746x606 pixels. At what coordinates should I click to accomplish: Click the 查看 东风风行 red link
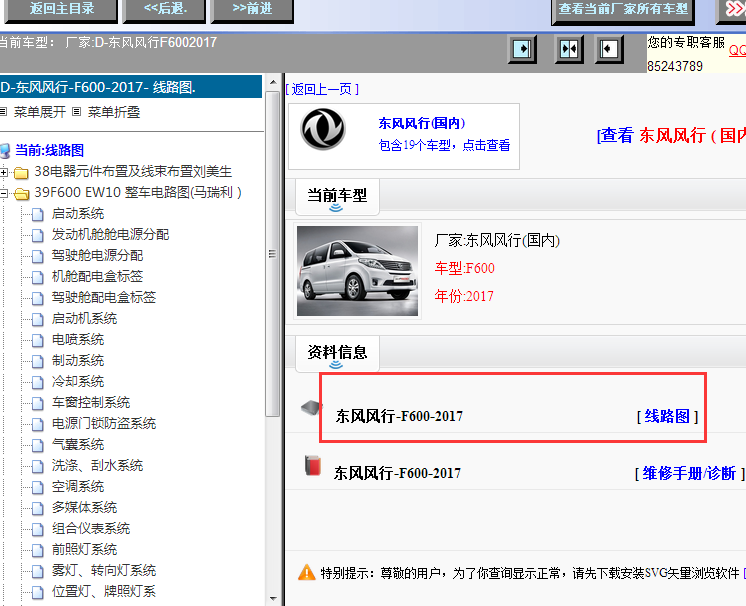point(671,136)
